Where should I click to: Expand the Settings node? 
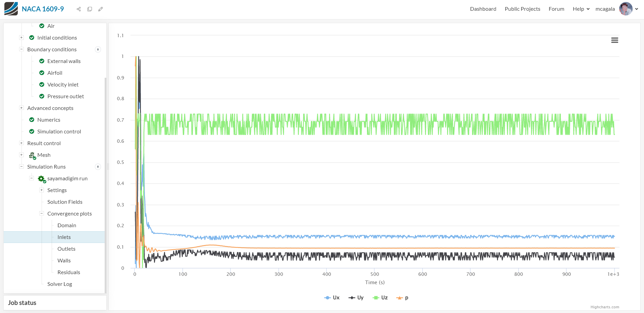pyautogui.click(x=42, y=190)
